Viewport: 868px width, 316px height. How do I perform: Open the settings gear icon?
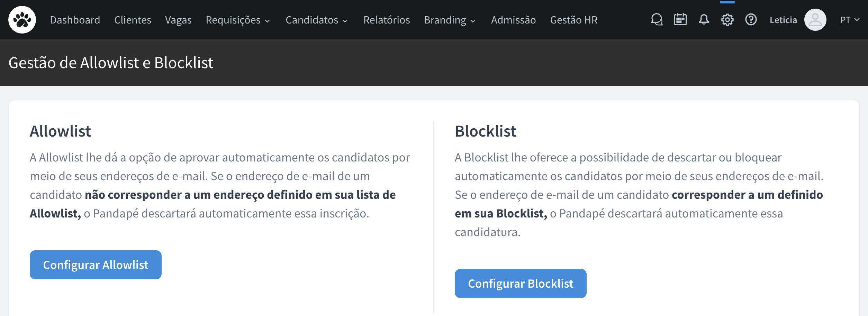[x=727, y=20]
